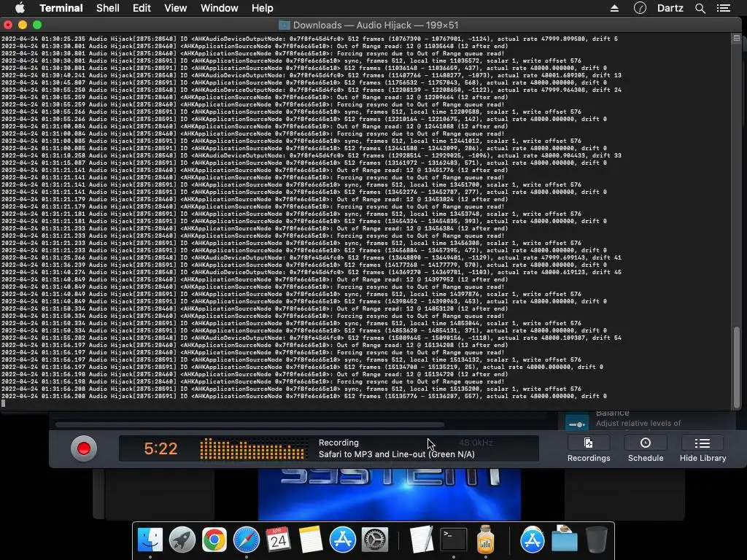The width and height of the screenshot is (747, 560).
Task: Open the Dartz user menu
Action: coord(670,8)
